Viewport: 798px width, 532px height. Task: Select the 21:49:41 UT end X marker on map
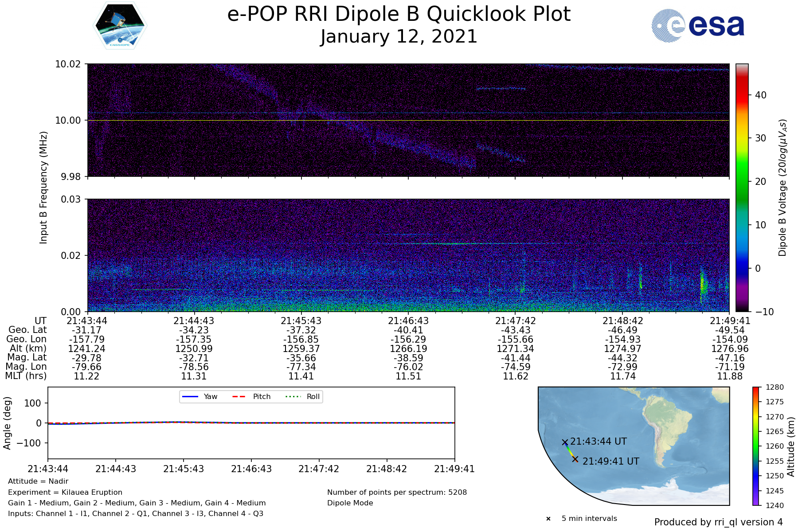[x=575, y=459]
